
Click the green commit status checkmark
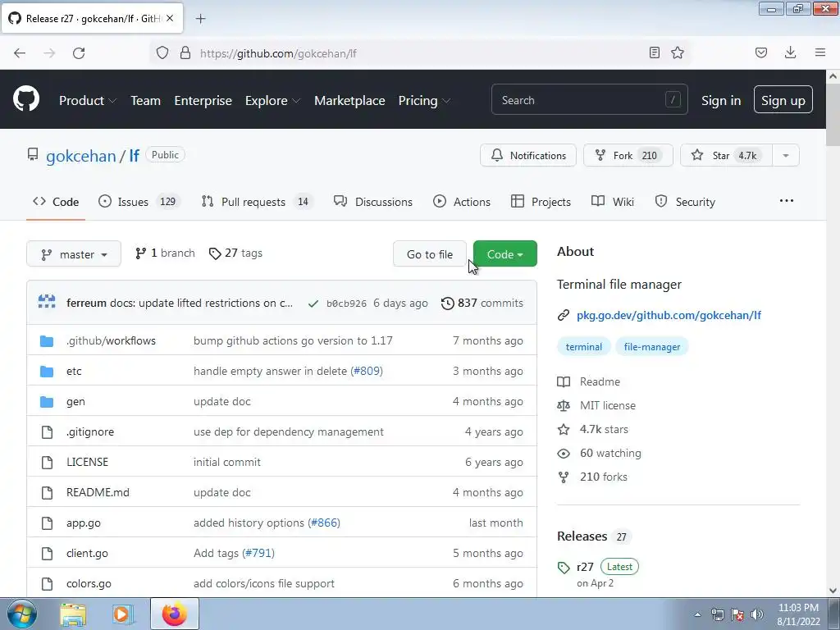click(313, 304)
